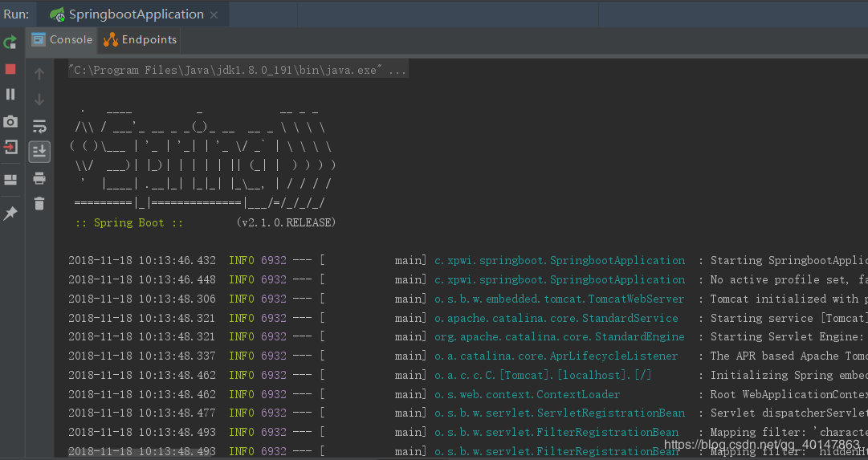Click the Exit icon in left toolbar

coord(10,147)
